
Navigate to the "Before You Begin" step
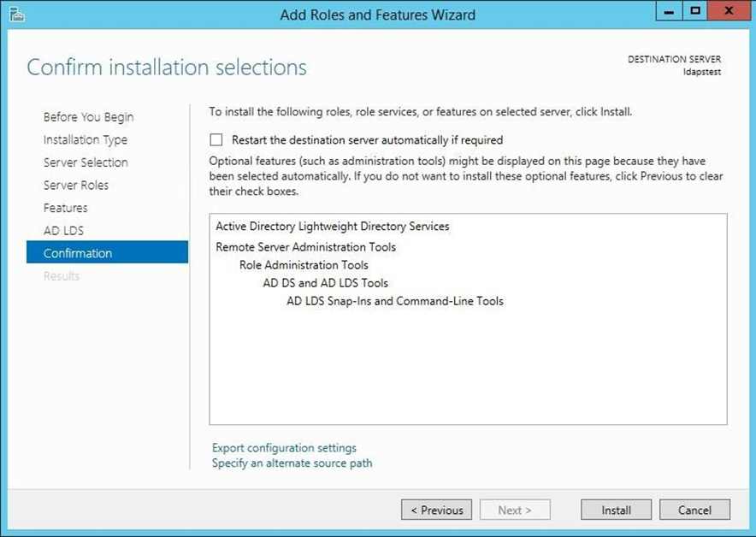tap(88, 116)
